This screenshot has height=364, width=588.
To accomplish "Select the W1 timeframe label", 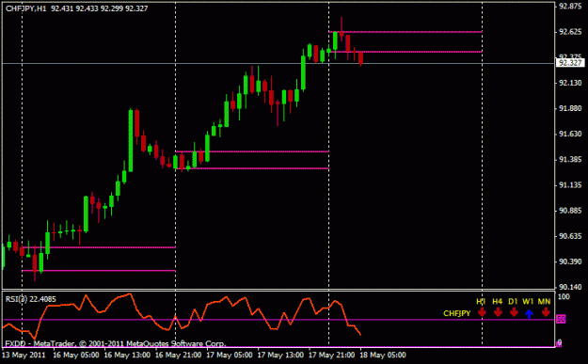I will 528,301.
